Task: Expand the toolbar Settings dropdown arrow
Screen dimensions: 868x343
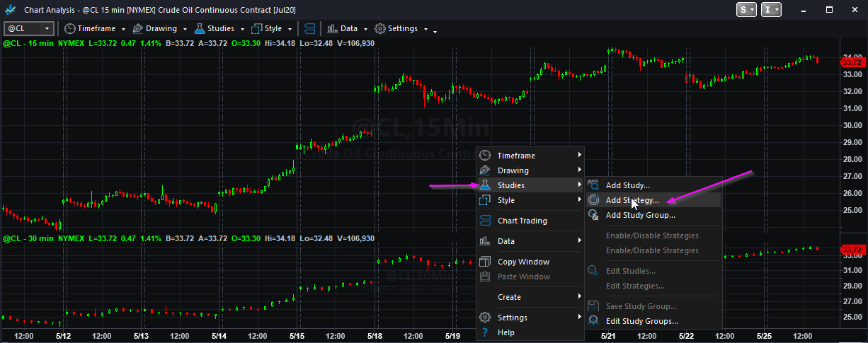Action: click(425, 29)
